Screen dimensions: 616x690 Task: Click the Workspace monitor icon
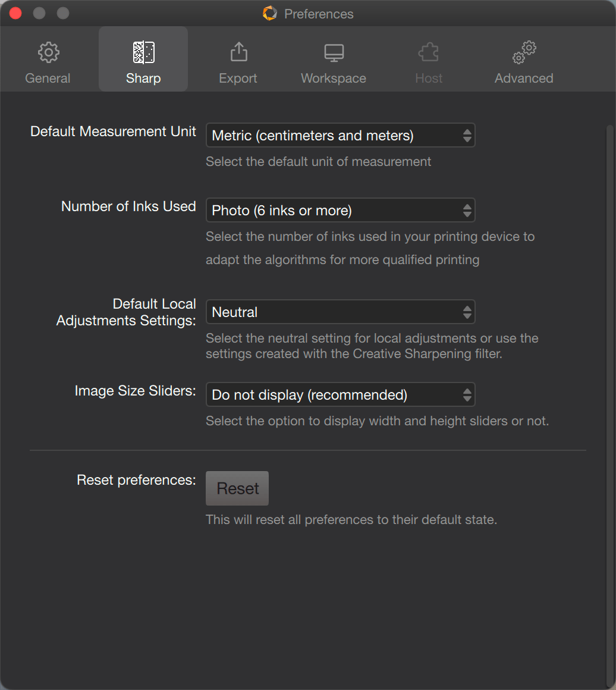point(334,53)
